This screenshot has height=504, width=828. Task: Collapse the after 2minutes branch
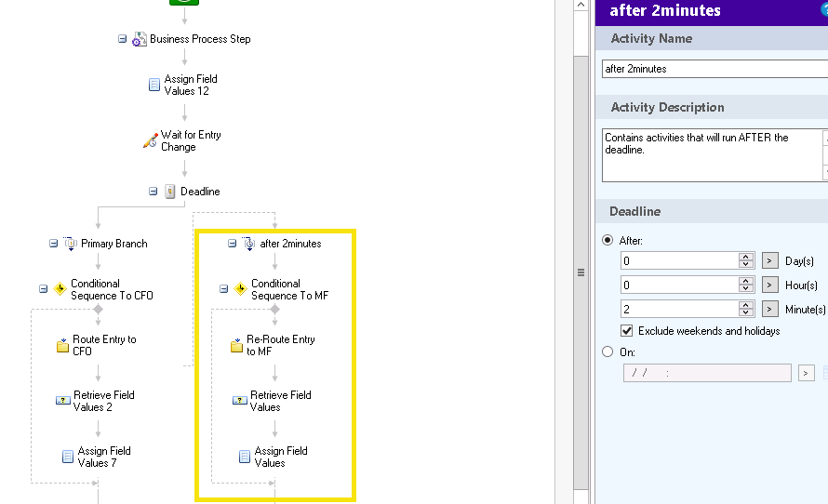tap(232, 244)
